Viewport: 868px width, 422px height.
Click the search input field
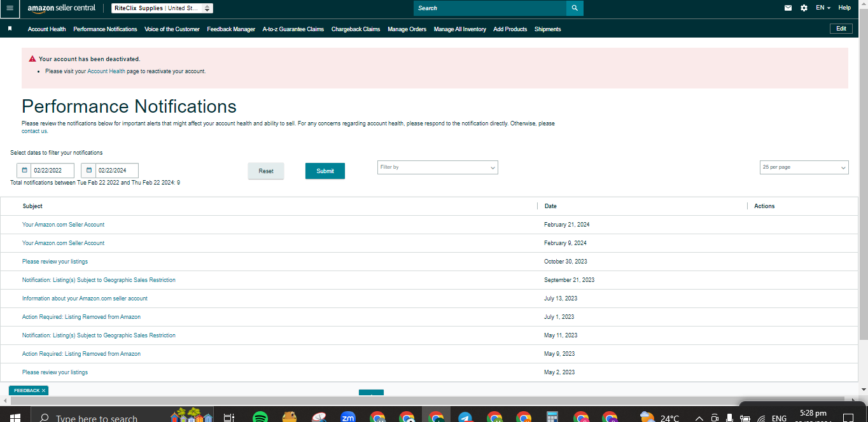pos(490,8)
